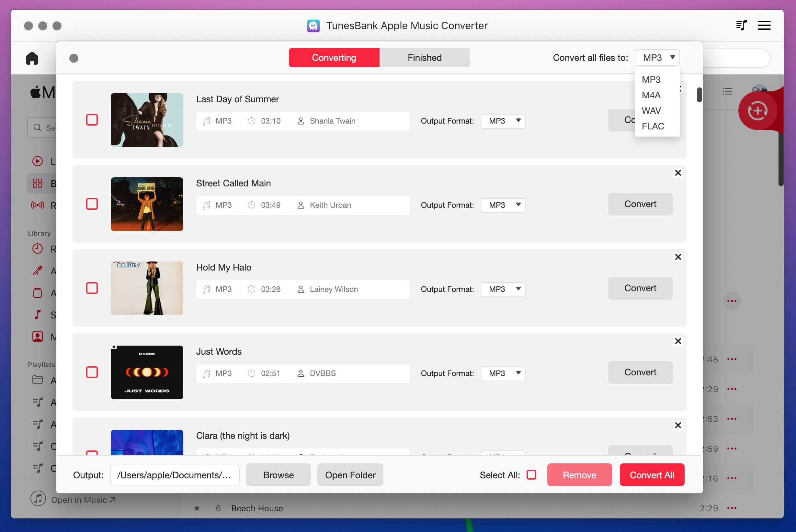The image size is (796, 532).
Task: Enable the Hold My Halo checkbox
Action: coord(91,287)
